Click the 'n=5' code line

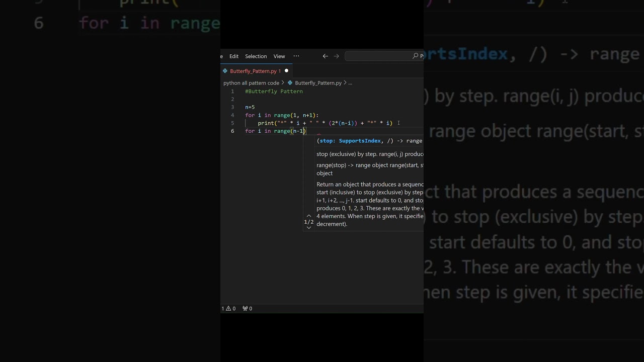(250, 107)
